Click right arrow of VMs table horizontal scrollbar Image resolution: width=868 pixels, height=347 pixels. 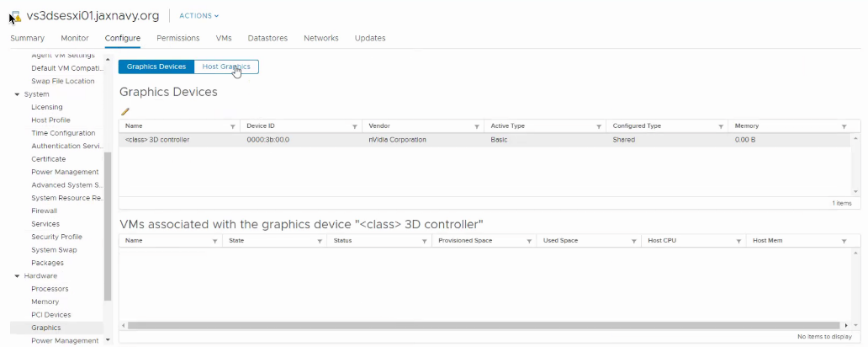tap(846, 325)
